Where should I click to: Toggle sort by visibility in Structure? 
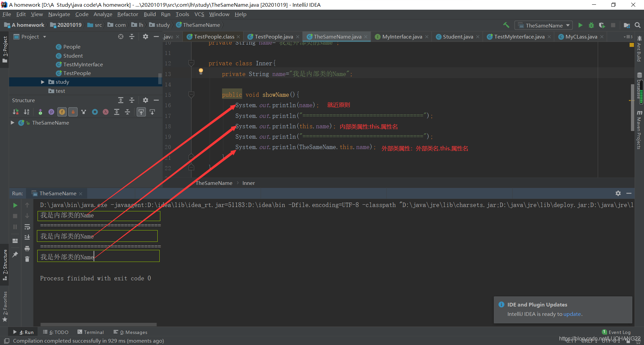(x=16, y=112)
